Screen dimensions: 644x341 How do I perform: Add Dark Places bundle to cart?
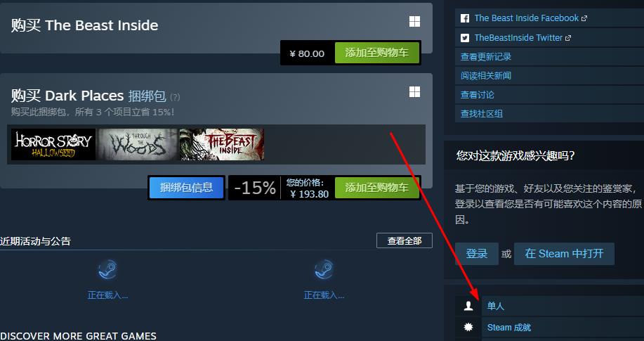pos(377,188)
